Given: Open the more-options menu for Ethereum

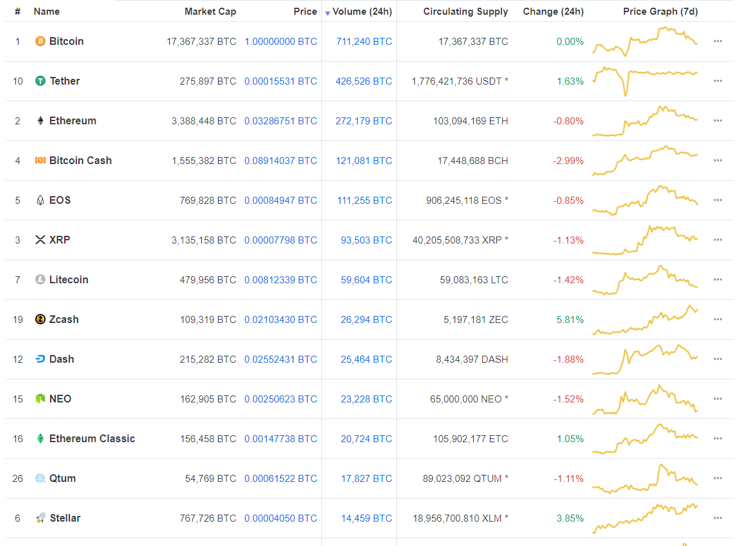Looking at the screenshot, I should [x=718, y=121].
